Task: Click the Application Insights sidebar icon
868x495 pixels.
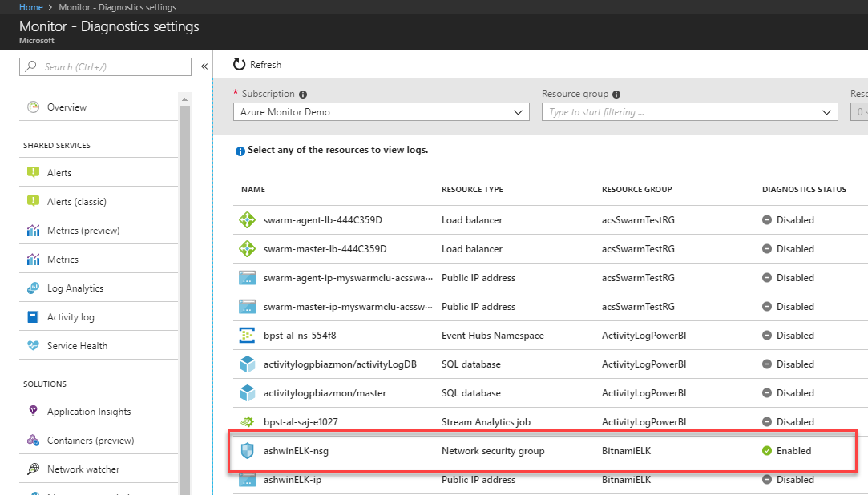Action: pos(34,410)
